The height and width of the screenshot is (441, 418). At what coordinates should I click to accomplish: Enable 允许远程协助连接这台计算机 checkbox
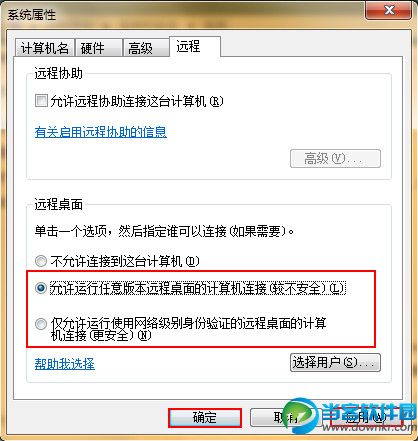click(x=41, y=101)
